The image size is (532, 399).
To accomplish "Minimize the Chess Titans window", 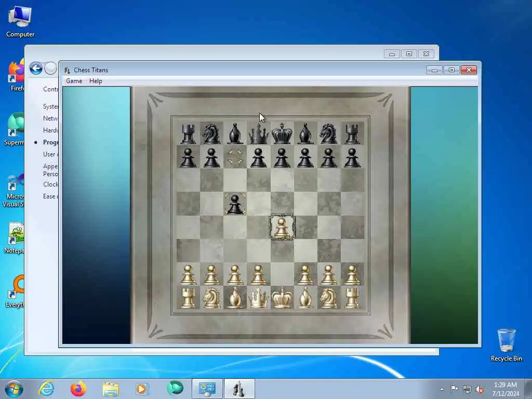I will 435,70.
